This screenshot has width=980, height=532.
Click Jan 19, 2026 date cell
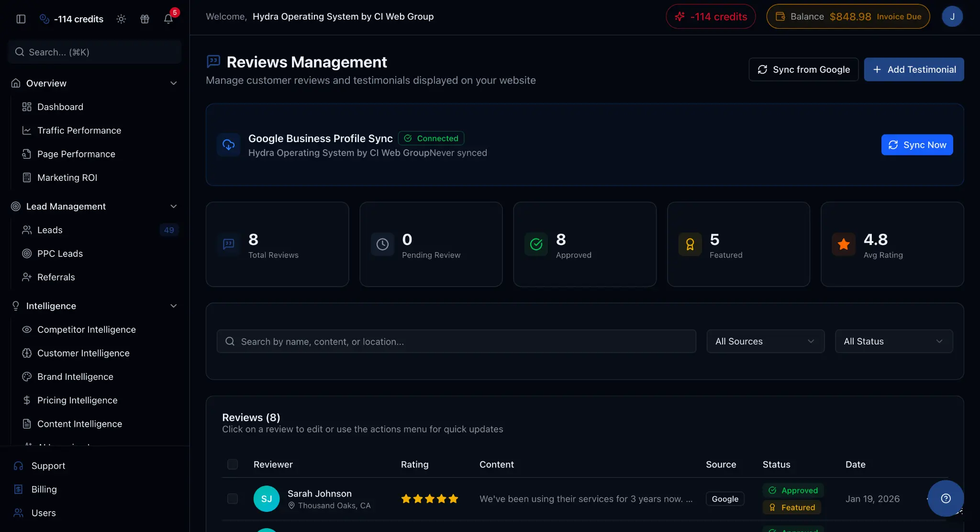coord(872,499)
